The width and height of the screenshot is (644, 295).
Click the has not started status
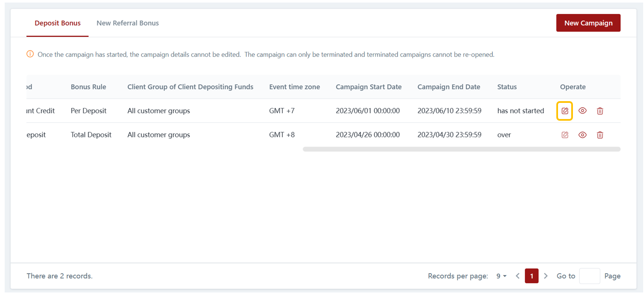(x=521, y=111)
